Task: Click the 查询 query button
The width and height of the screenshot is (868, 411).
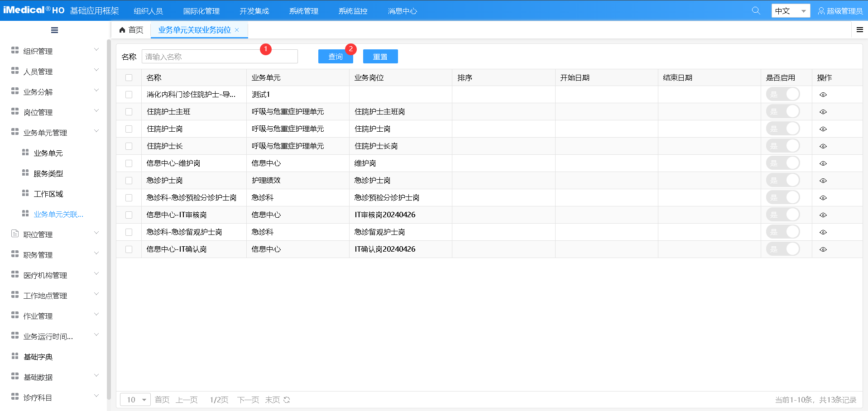Action: click(x=335, y=56)
